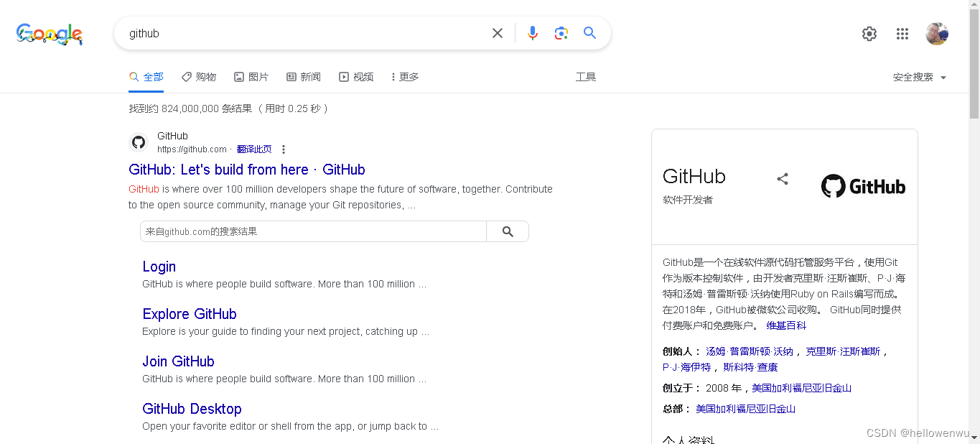The width and height of the screenshot is (980, 444).
Task: Click founder link 克里斯·汪斯崔斯
Action: point(843,351)
